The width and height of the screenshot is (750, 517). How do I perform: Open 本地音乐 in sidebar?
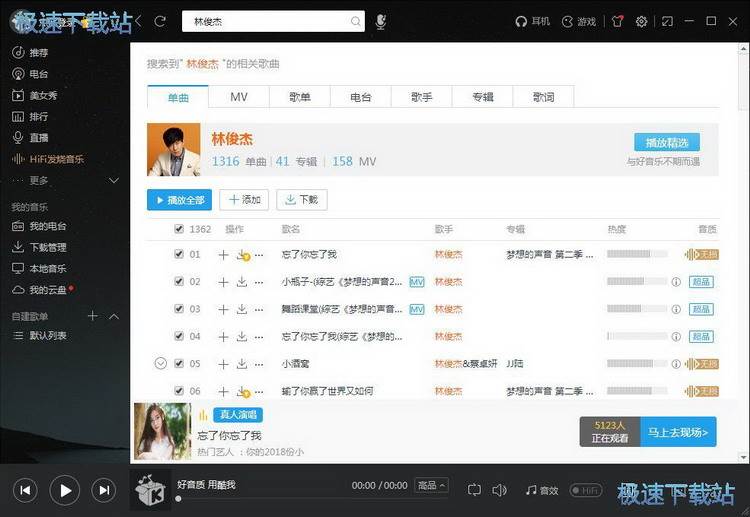[x=39, y=268]
